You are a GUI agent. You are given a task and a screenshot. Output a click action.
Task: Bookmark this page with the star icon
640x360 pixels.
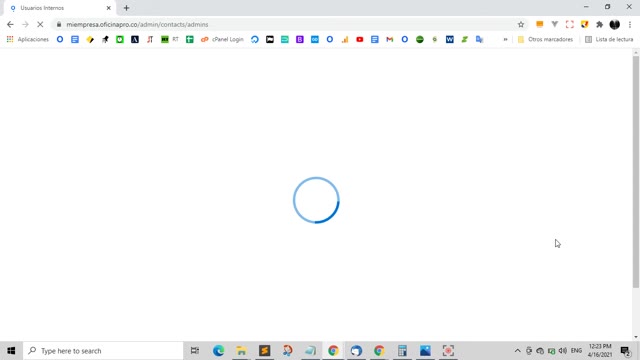tap(521, 24)
